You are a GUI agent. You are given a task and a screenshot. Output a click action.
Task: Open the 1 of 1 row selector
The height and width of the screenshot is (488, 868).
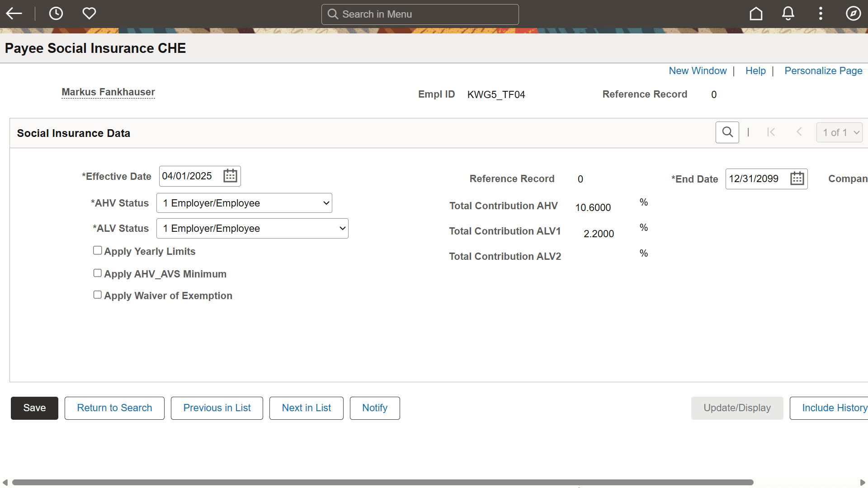839,132
